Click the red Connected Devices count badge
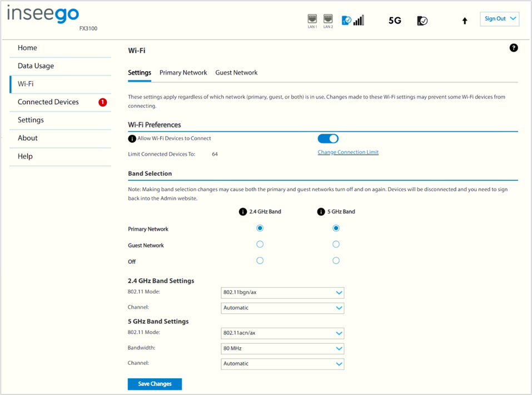Image resolution: width=532 pixels, height=395 pixels. coord(102,102)
